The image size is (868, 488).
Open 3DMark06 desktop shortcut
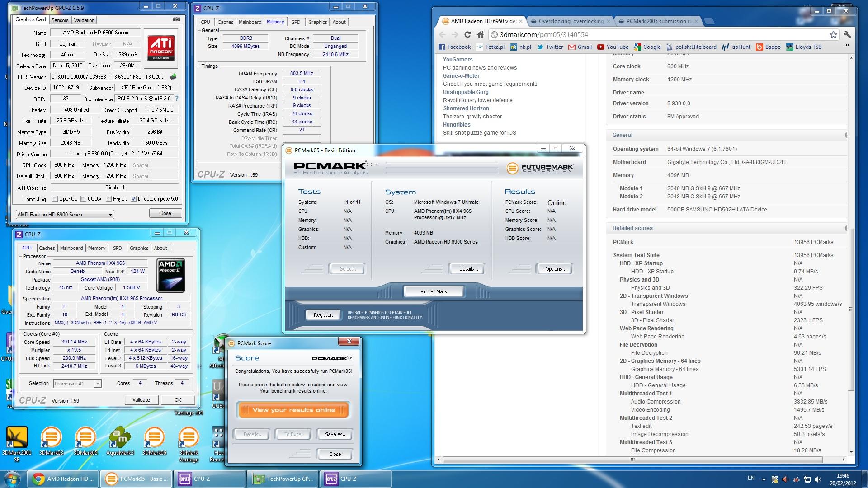coord(154,441)
